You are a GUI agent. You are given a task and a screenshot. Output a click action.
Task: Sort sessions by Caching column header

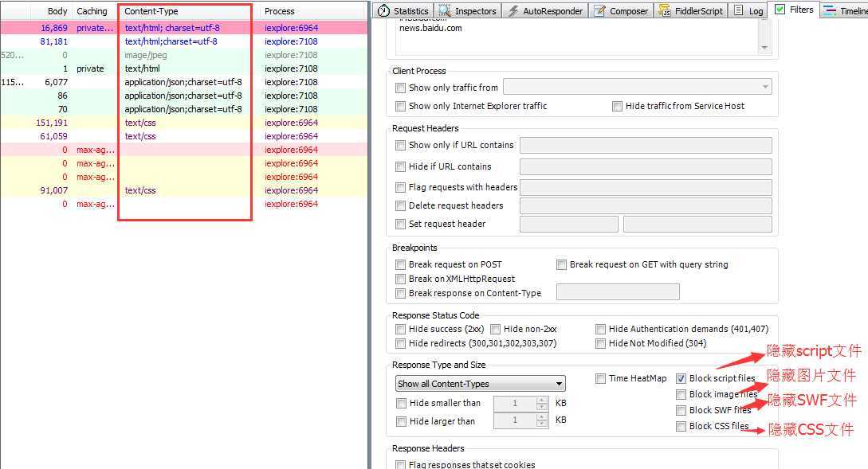click(x=92, y=11)
